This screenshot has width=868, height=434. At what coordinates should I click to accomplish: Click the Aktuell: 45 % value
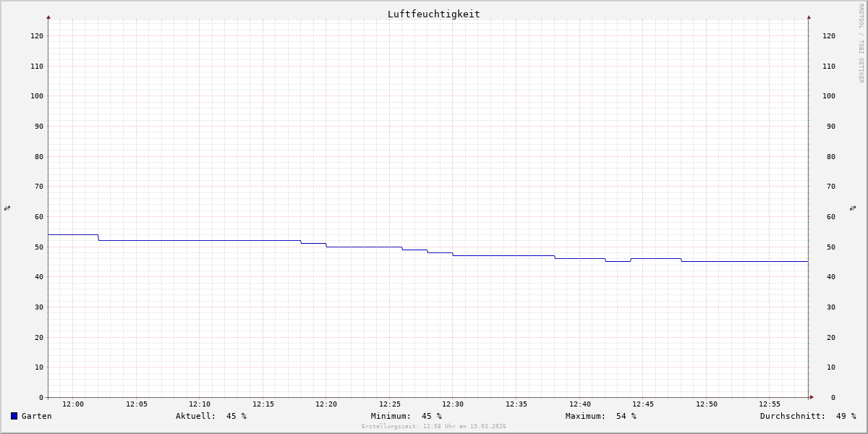(211, 416)
